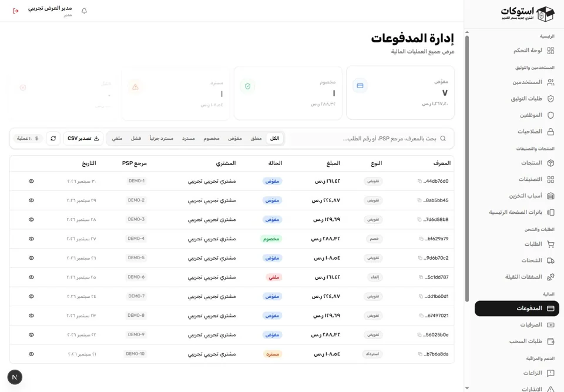Click the مسترد status badge in the b7b6a8da row
The height and width of the screenshot is (392, 564).
tap(273, 354)
